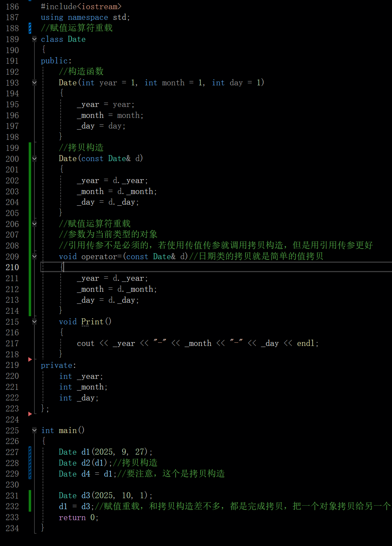Click 'void operator=' on line 209
This screenshot has width=392, height=546.
pos(90,256)
